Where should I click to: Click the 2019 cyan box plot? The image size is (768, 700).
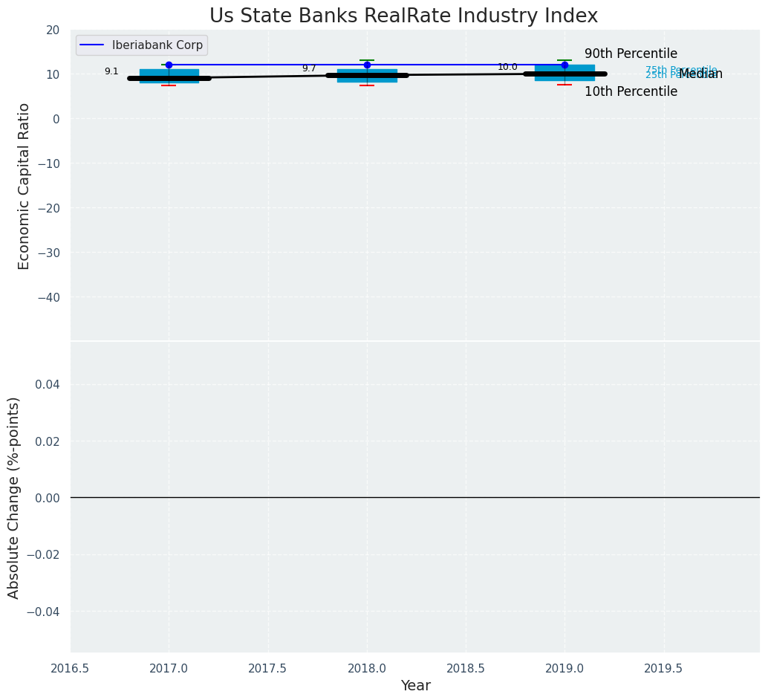tap(564, 69)
